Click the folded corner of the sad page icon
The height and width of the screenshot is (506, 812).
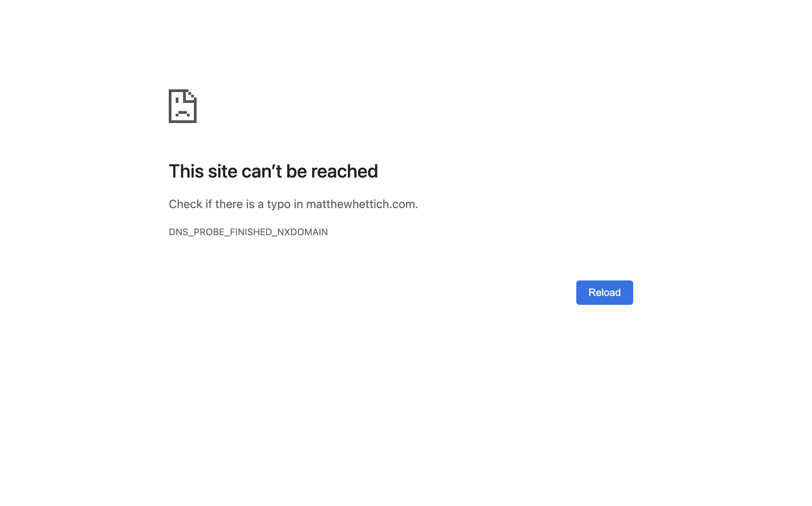pos(192,95)
